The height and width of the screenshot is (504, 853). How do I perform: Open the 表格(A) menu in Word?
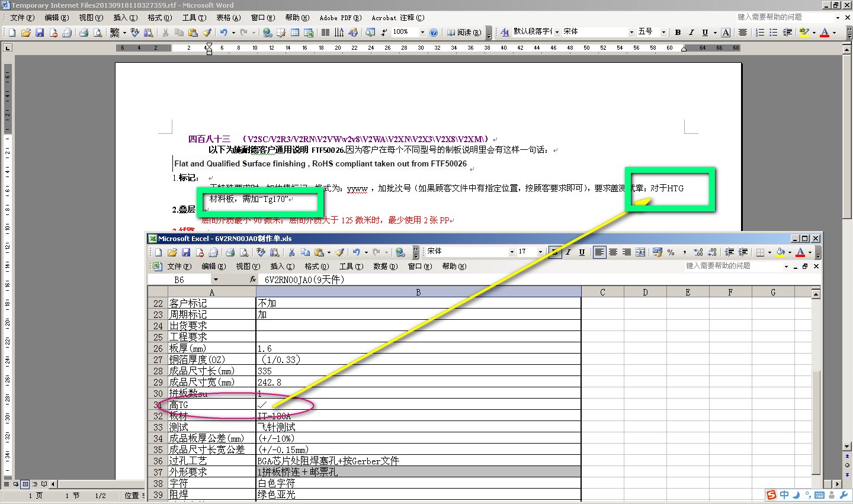(x=228, y=18)
